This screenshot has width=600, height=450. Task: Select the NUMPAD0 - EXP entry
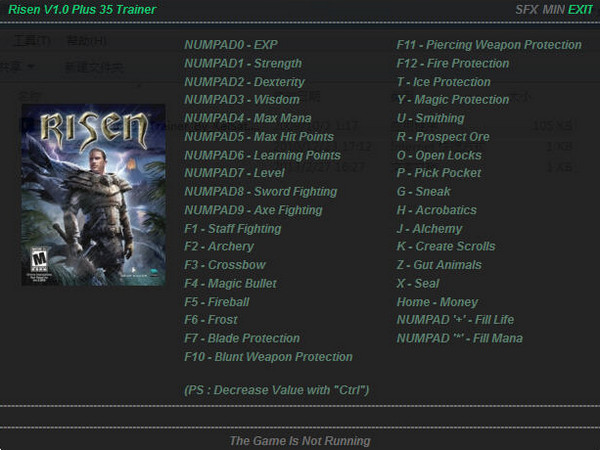click(231, 45)
